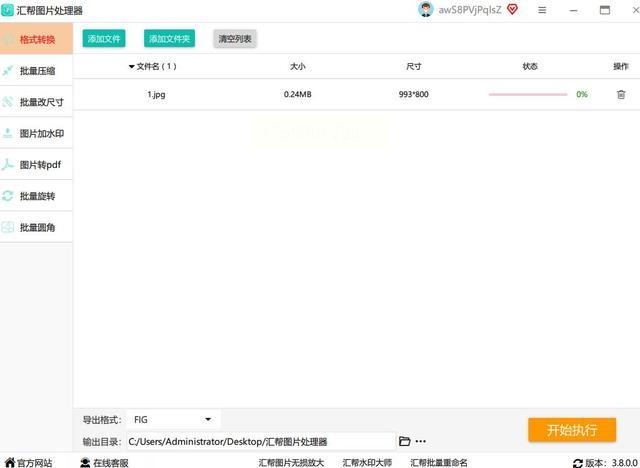The height and width of the screenshot is (468, 640).
Task: Click the 添加文件 button
Action: [x=104, y=39]
